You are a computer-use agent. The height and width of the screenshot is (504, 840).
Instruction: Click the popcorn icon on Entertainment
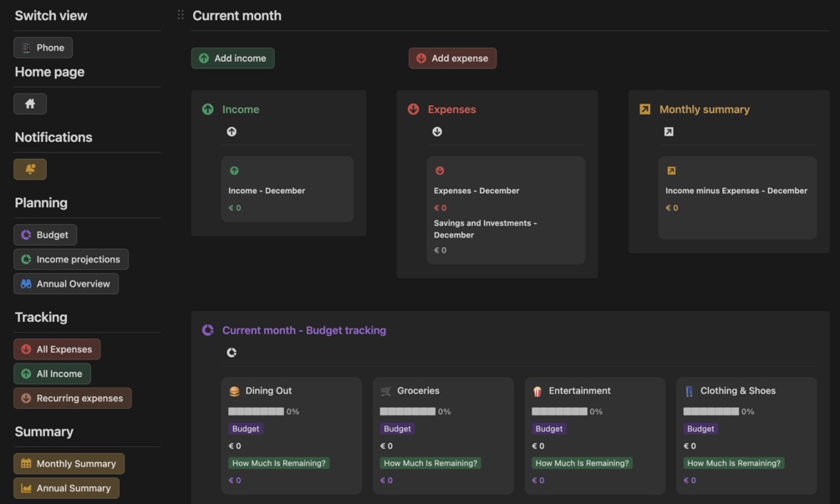537,391
